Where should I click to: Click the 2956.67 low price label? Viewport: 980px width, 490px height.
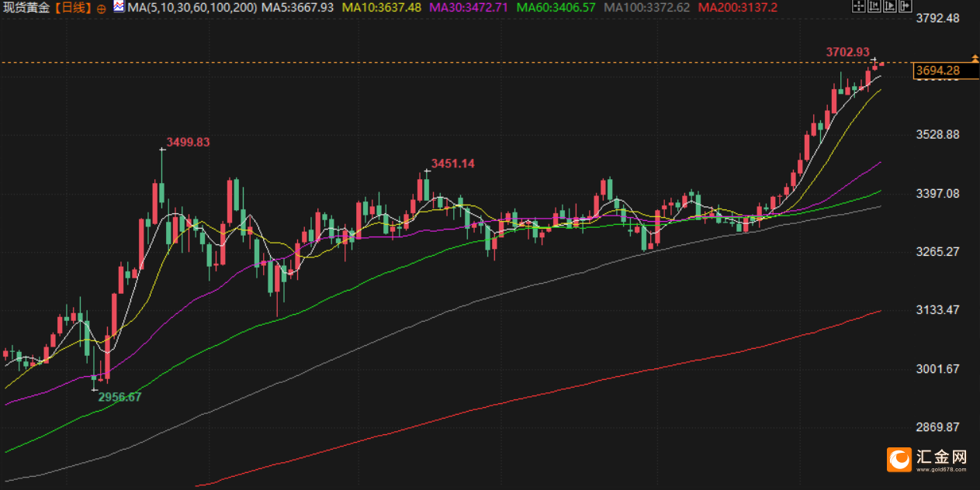(120, 397)
